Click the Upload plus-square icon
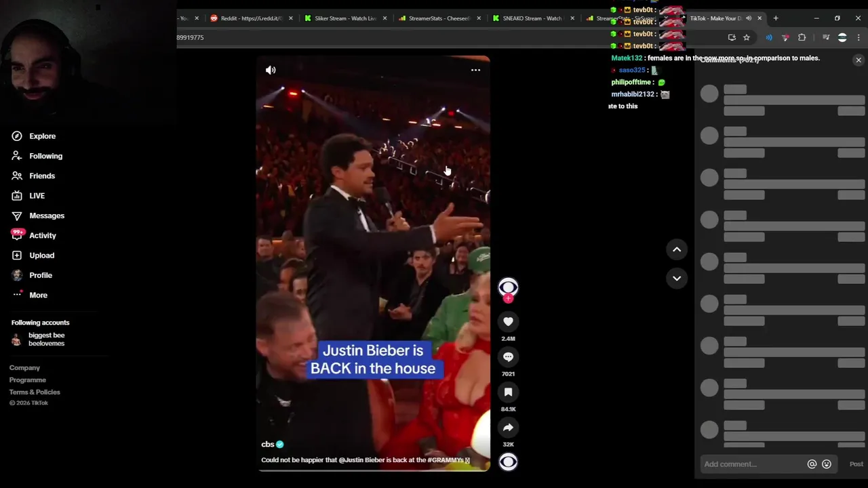Image resolution: width=868 pixels, height=488 pixels. (x=17, y=256)
